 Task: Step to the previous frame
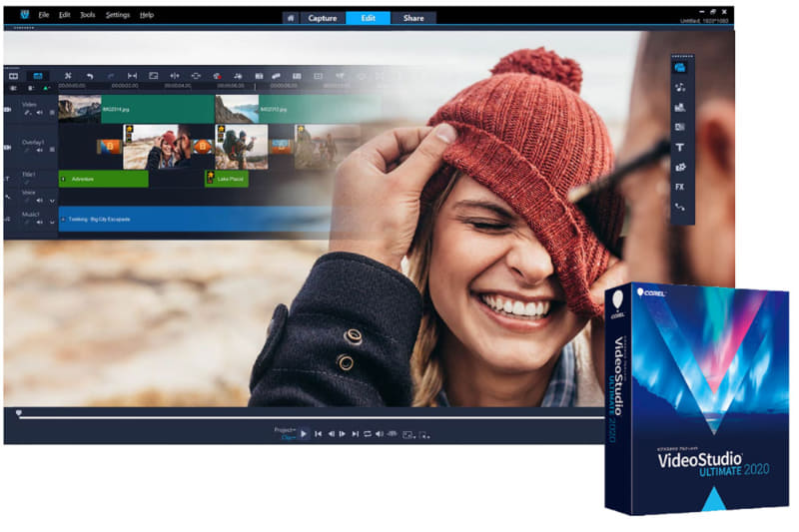tap(332, 434)
